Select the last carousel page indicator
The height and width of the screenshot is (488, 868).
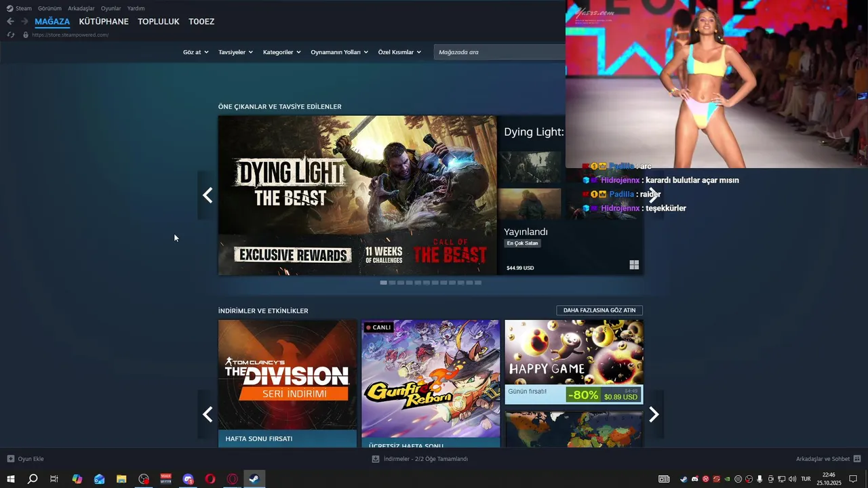pos(478,283)
